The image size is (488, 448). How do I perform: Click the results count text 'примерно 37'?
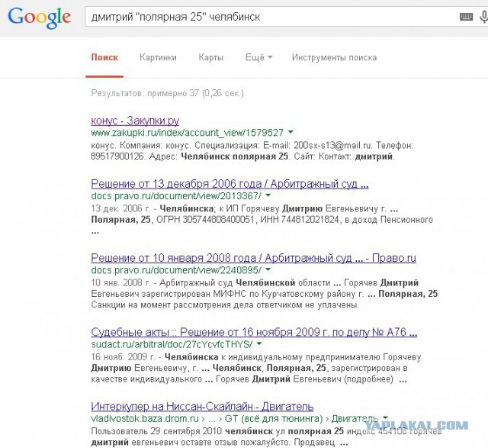pos(173,93)
